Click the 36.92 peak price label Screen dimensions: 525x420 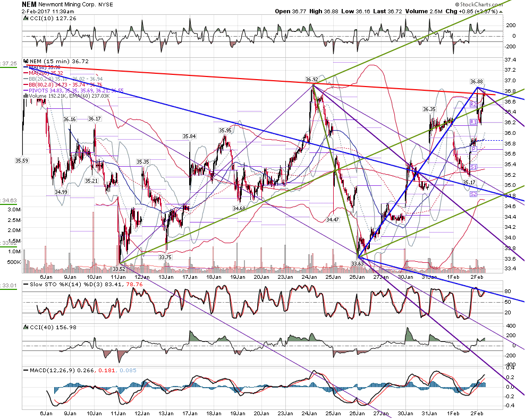(x=312, y=80)
